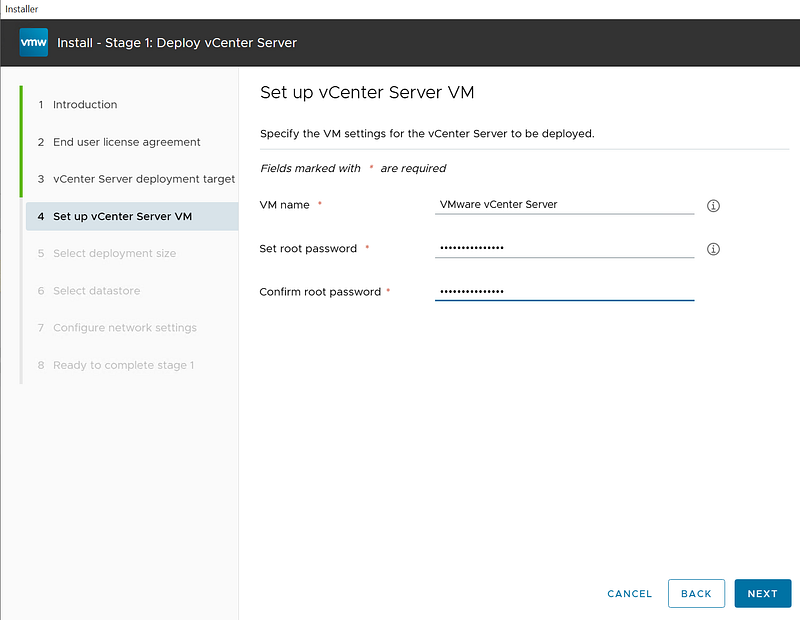This screenshot has height=620, width=800.
Task: Open info tooltip beside Set root password
Action: [x=713, y=249]
